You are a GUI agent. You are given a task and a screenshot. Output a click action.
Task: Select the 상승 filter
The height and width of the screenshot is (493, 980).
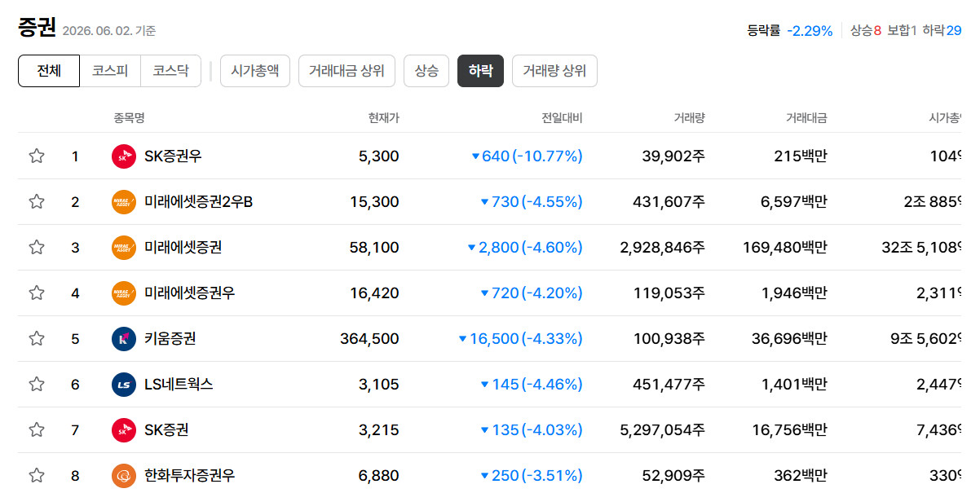coord(426,71)
